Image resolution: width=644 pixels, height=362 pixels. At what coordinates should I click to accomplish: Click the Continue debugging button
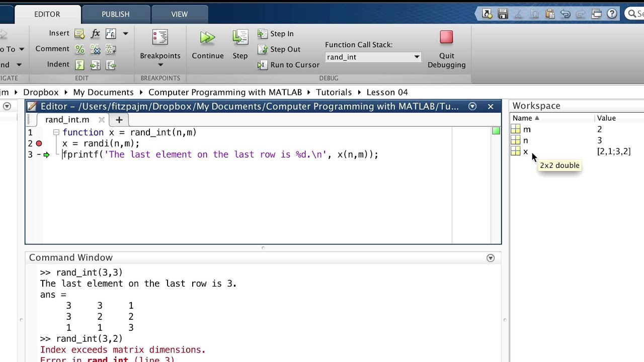pos(207,45)
